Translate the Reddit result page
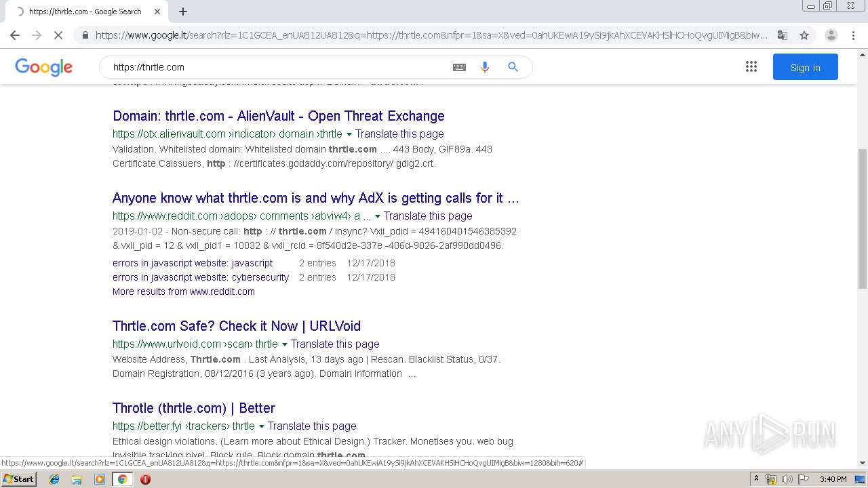The width and height of the screenshot is (868, 488). coord(428,216)
